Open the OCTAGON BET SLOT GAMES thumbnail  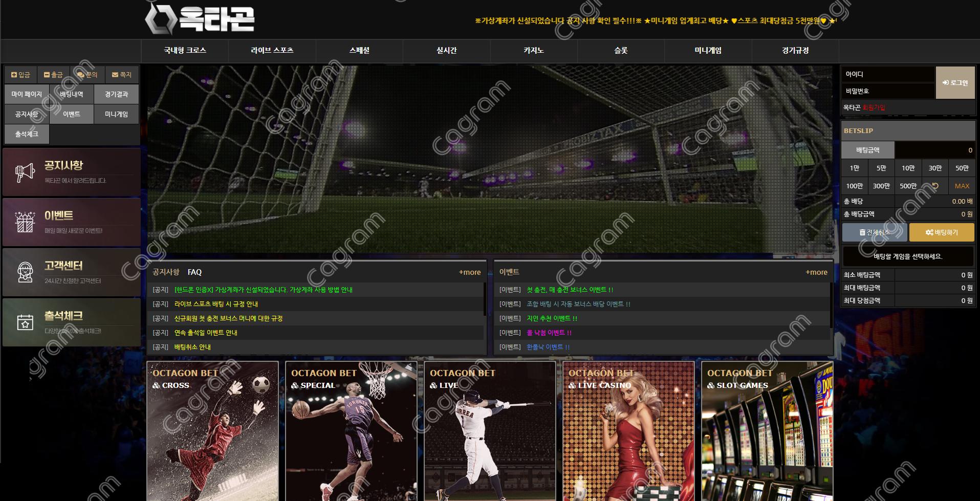click(767, 431)
